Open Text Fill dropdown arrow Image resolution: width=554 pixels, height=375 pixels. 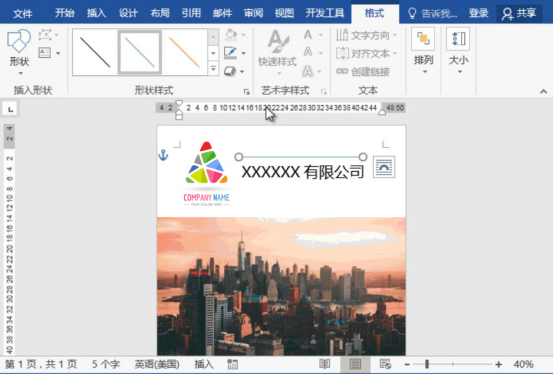point(320,35)
